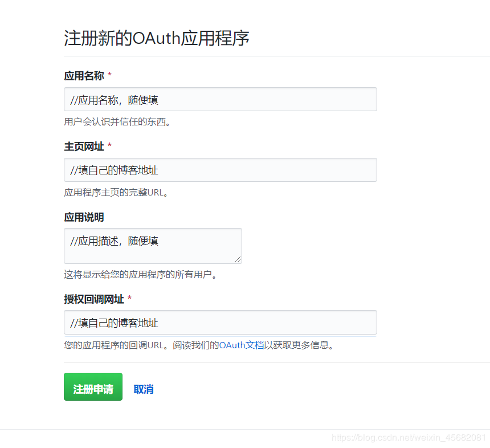This screenshot has width=490, height=448.
Task: Click the 取消 cancel link
Action: point(144,388)
